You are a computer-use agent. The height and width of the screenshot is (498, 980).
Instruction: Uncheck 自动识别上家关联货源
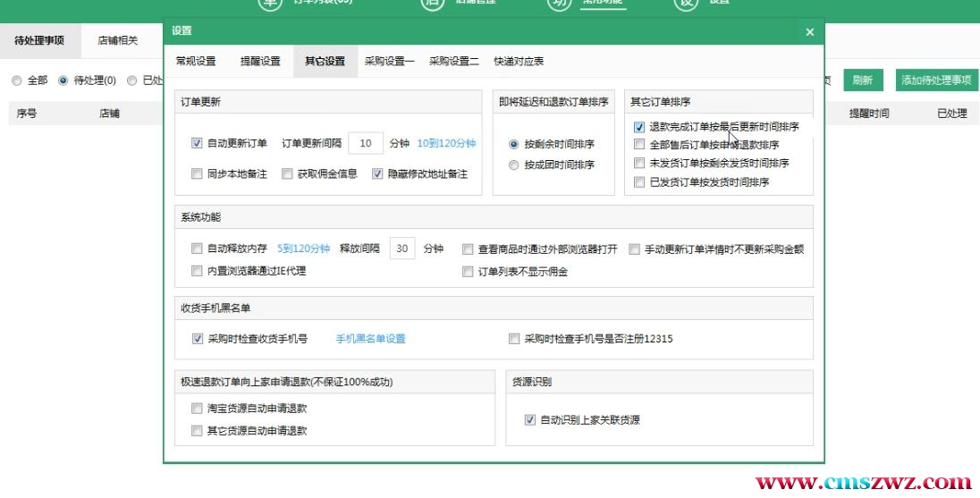tap(529, 419)
